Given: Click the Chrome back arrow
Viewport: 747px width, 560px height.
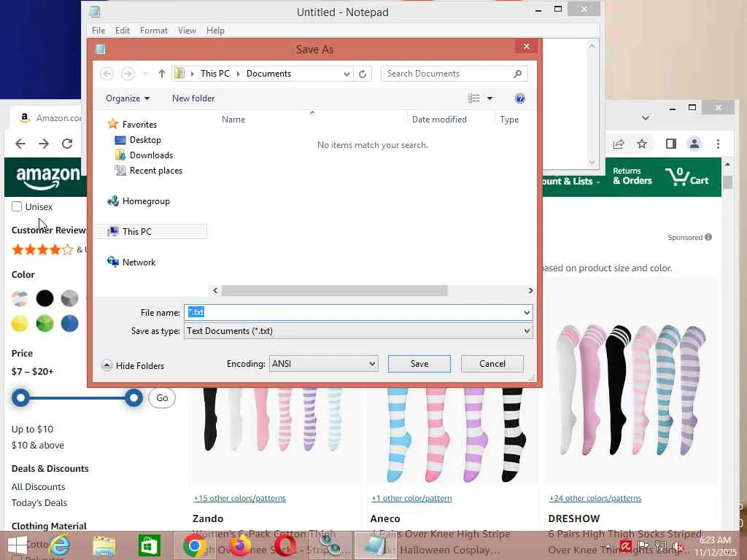Looking at the screenshot, I should (20, 144).
